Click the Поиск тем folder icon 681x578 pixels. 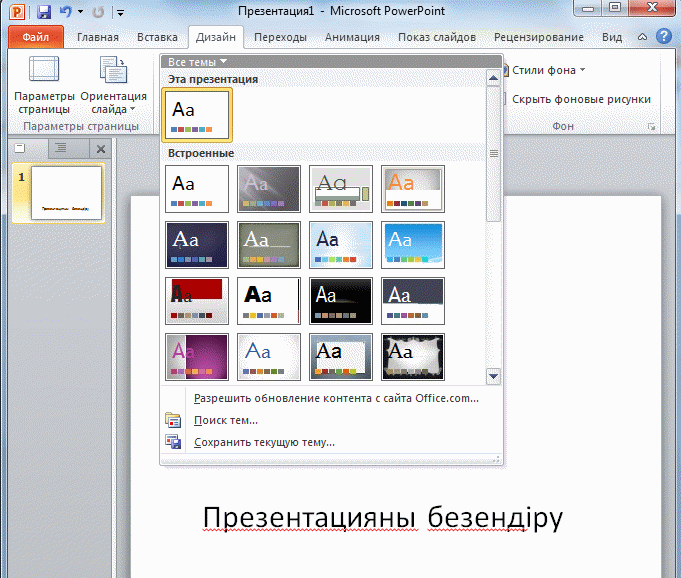coord(174,420)
